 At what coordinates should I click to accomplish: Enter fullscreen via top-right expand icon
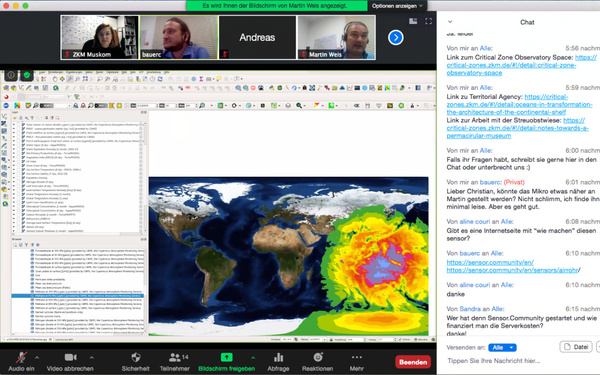click(429, 21)
